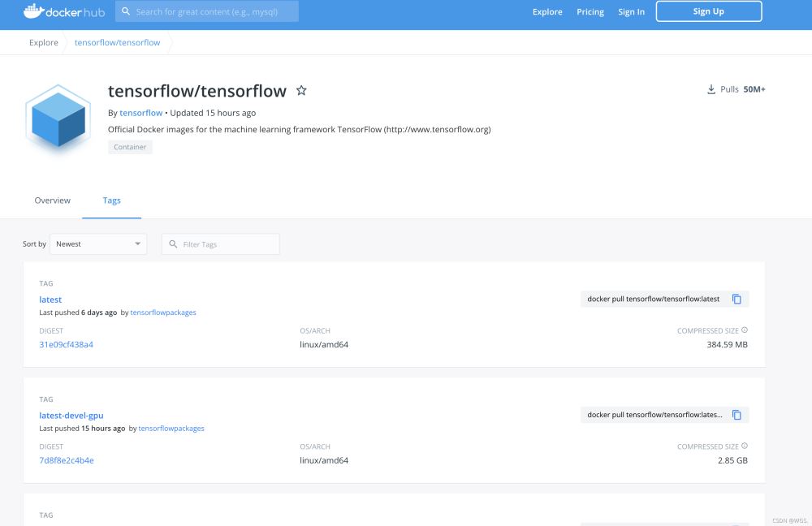
Task: Select the Tags tab
Action: (x=112, y=200)
